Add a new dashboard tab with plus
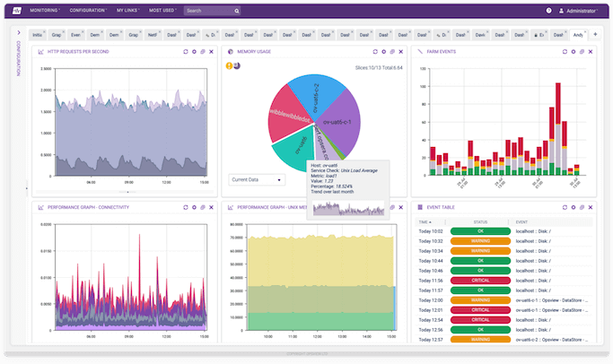 coord(594,34)
